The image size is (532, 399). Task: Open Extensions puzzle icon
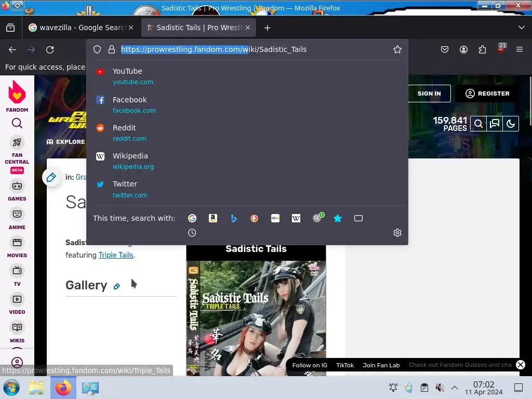click(482, 49)
